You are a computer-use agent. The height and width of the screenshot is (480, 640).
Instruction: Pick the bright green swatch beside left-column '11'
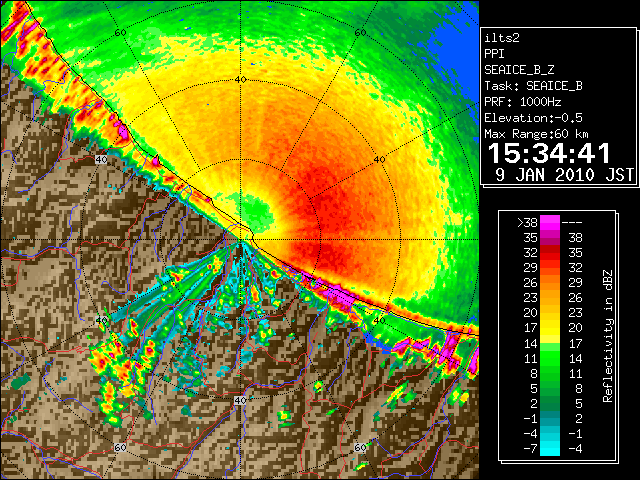[550, 358]
